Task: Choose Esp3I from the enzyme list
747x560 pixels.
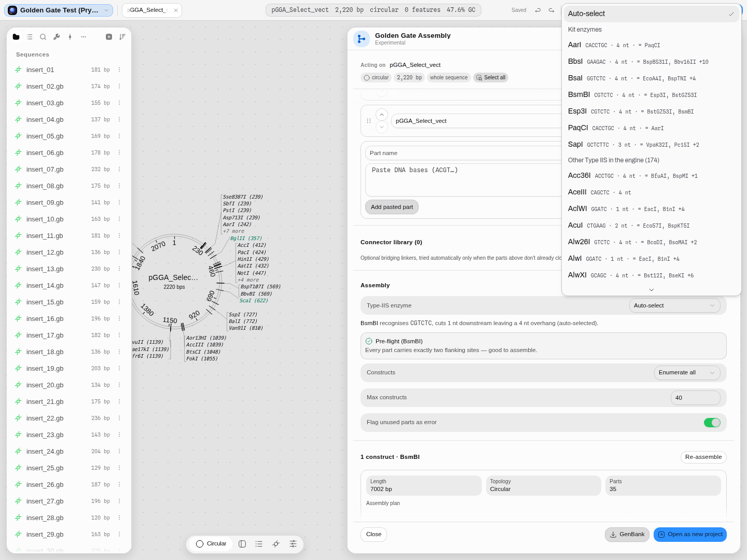Action: click(651, 111)
